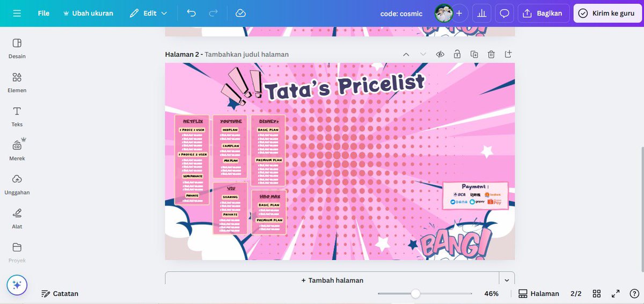Open the comments speech bubble
Viewport: 644px width, 304px height.
click(x=504, y=13)
